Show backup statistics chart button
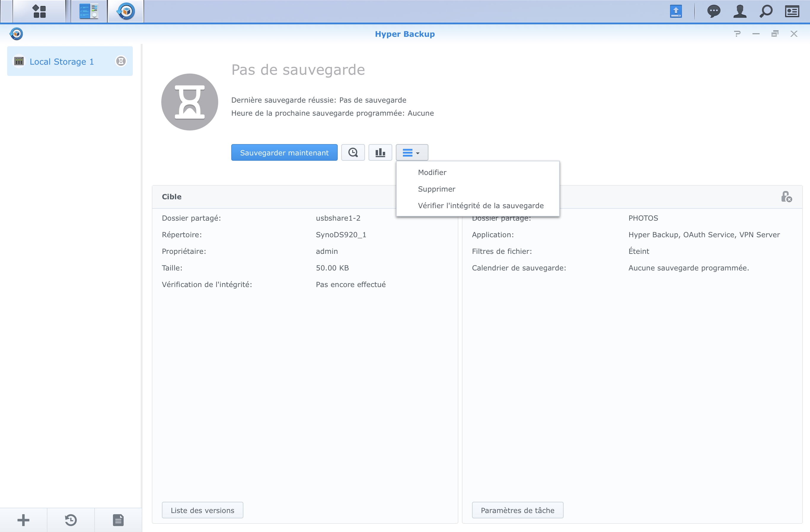This screenshot has height=532, width=810. point(380,152)
